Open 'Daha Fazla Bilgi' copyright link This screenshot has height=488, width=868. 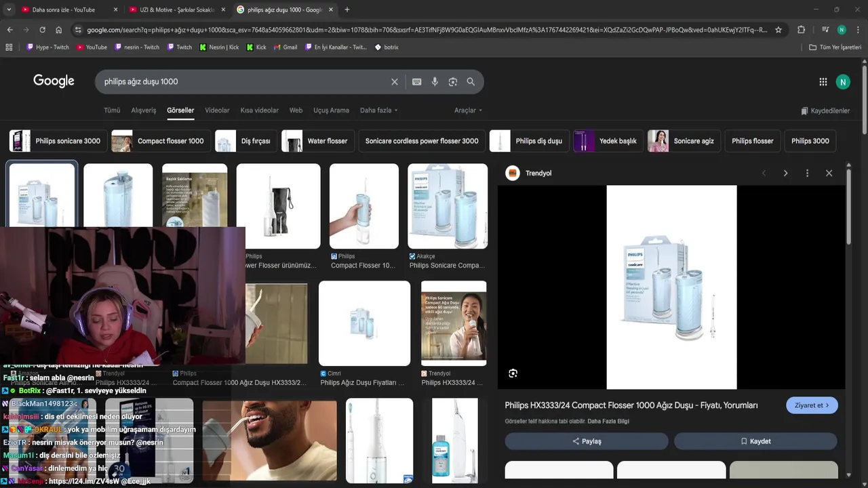click(608, 422)
